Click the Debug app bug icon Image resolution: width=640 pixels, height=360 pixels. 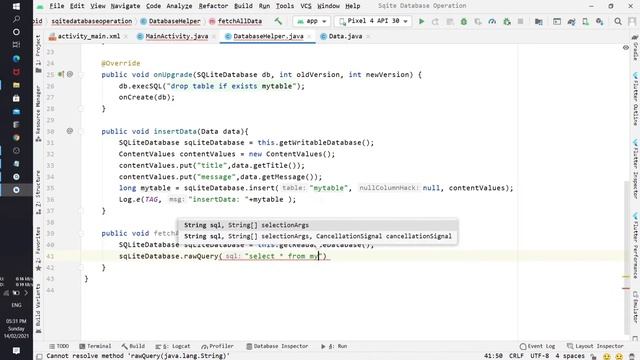[x=464, y=21]
